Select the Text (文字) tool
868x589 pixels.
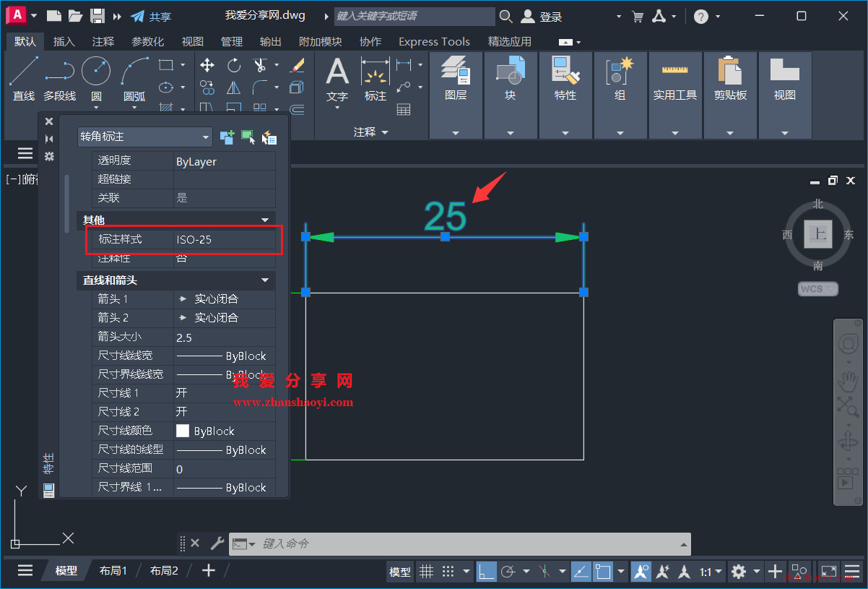(x=337, y=79)
